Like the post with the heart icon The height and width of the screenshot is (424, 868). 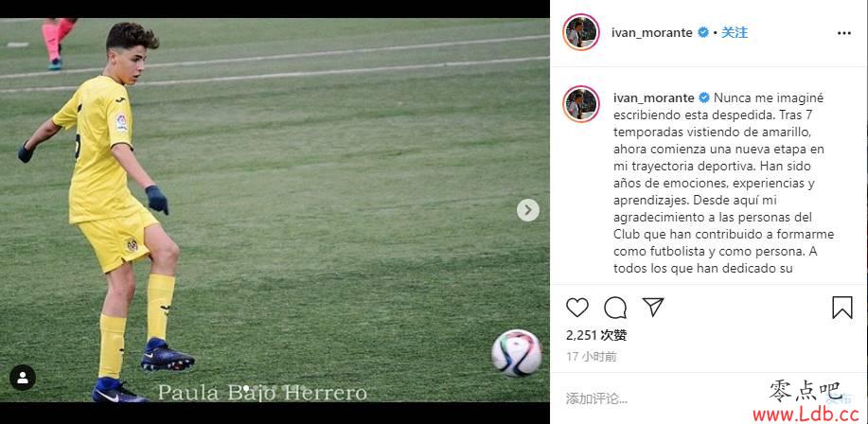coord(577,308)
